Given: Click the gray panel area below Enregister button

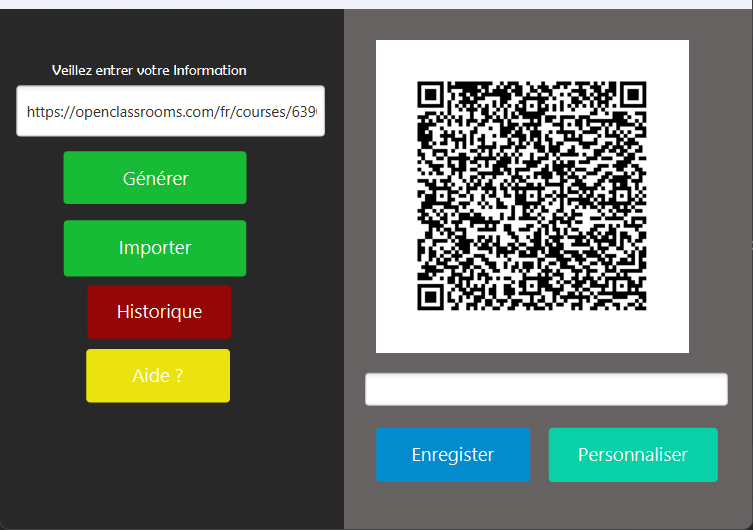Looking at the screenshot, I should click(452, 506).
